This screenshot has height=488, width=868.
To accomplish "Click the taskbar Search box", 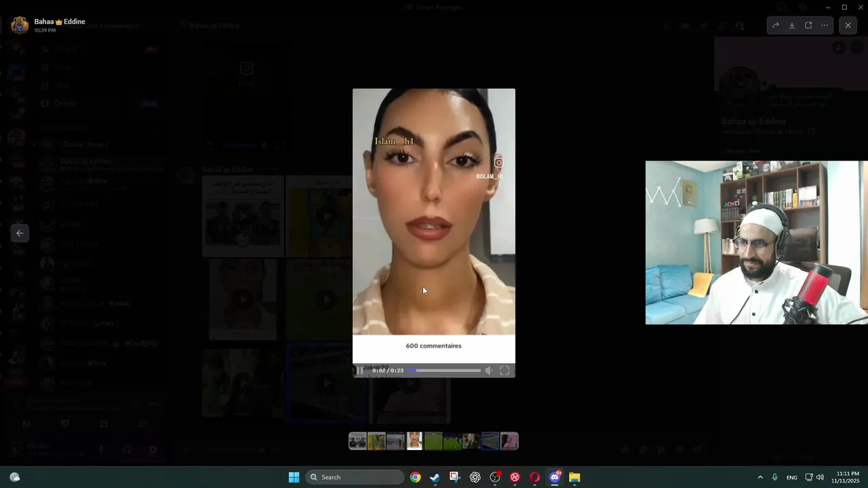I will click(355, 477).
